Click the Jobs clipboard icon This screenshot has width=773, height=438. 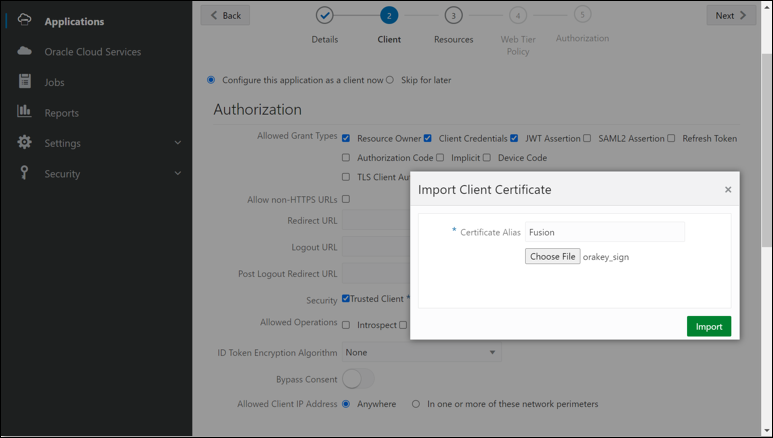25,81
